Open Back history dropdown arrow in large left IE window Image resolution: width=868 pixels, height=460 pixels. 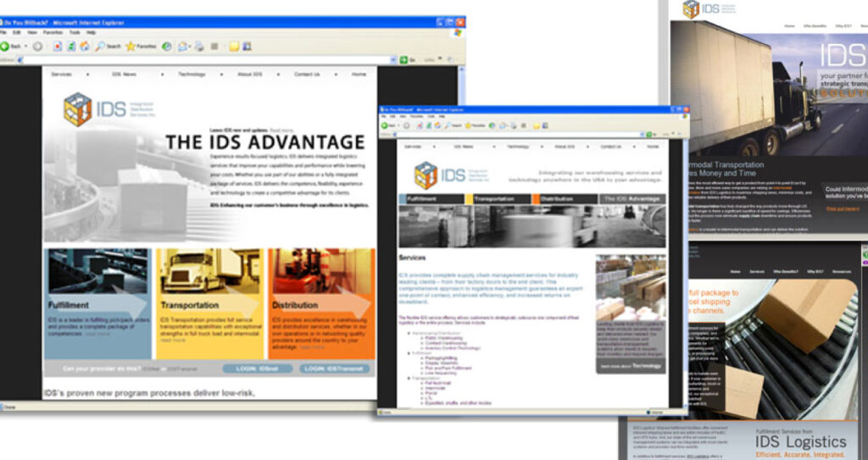point(26,47)
